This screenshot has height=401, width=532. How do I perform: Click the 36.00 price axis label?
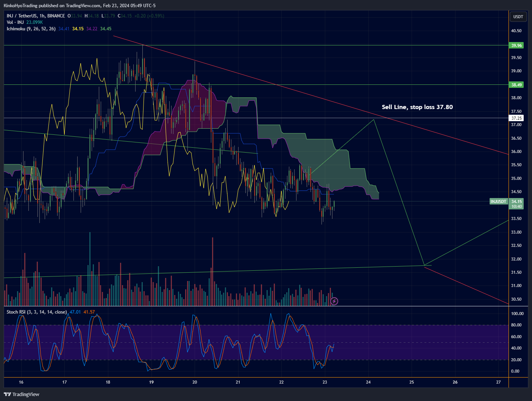(x=516, y=152)
